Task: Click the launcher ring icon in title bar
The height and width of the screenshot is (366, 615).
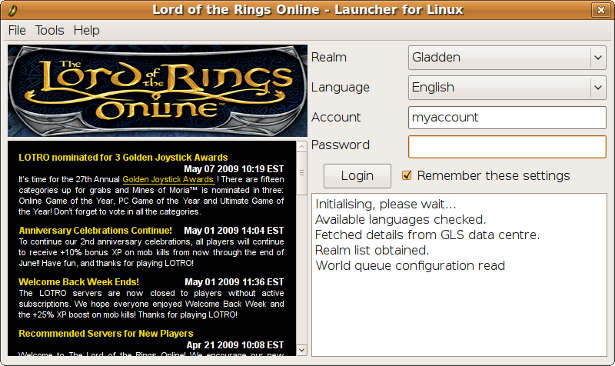Action: 12,10
